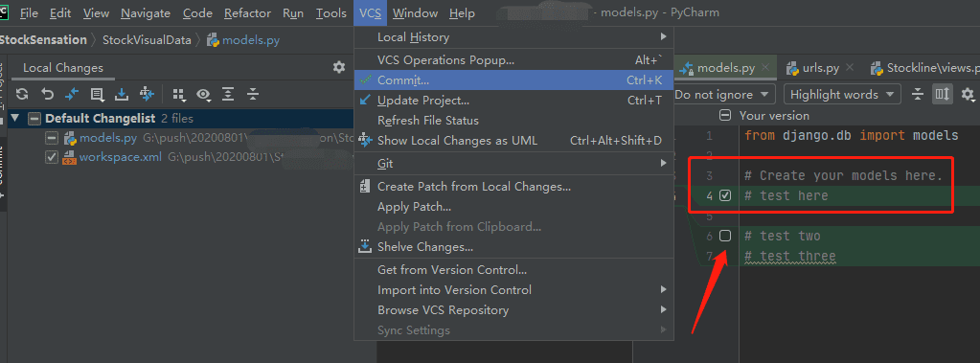The image size is (980, 363).
Task: Open the Highlight words dropdown
Action: click(x=842, y=95)
